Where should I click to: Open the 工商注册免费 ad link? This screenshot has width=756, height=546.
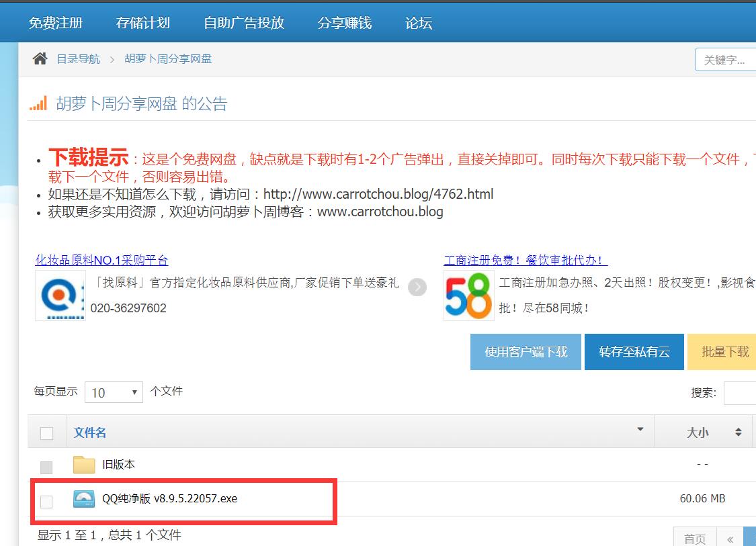pos(526,260)
